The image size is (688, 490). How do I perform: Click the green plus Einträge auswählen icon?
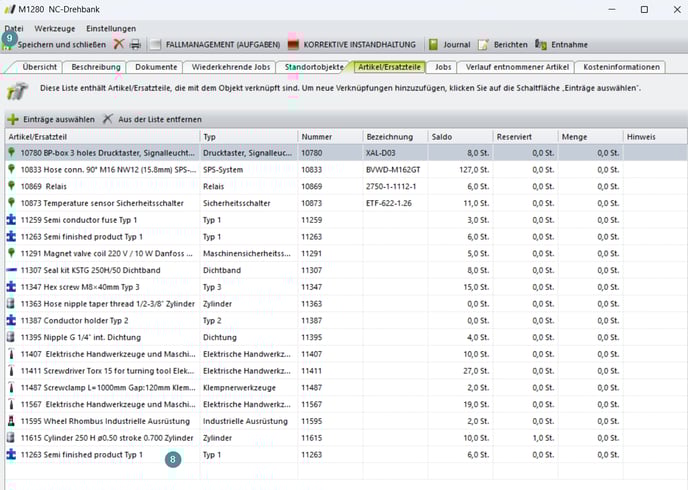(x=13, y=119)
